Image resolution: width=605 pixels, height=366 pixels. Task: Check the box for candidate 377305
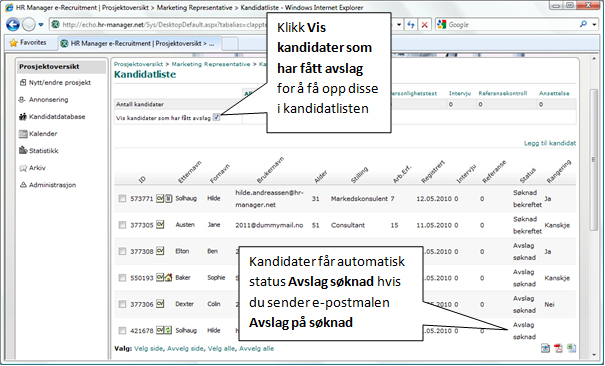tap(122, 225)
